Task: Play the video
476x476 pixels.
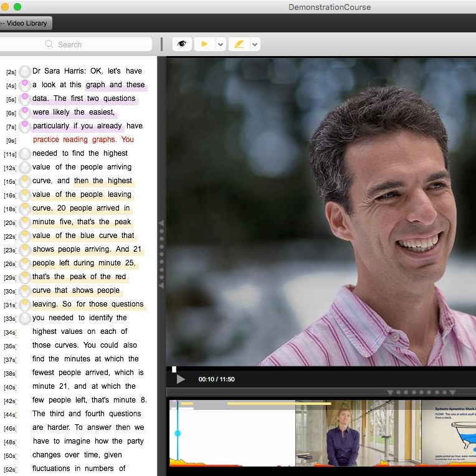Action: pyautogui.click(x=181, y=379)
